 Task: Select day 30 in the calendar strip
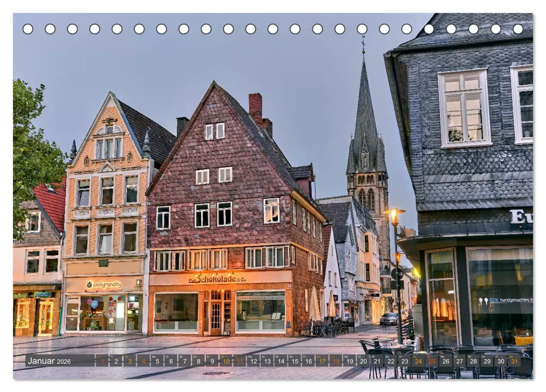500,361
